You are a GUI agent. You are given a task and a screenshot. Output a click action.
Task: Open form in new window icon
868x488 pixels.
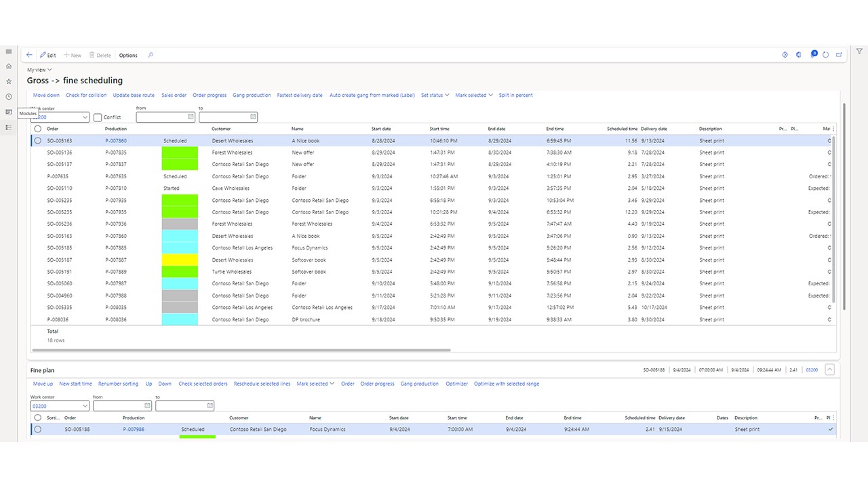pos(839,54)
